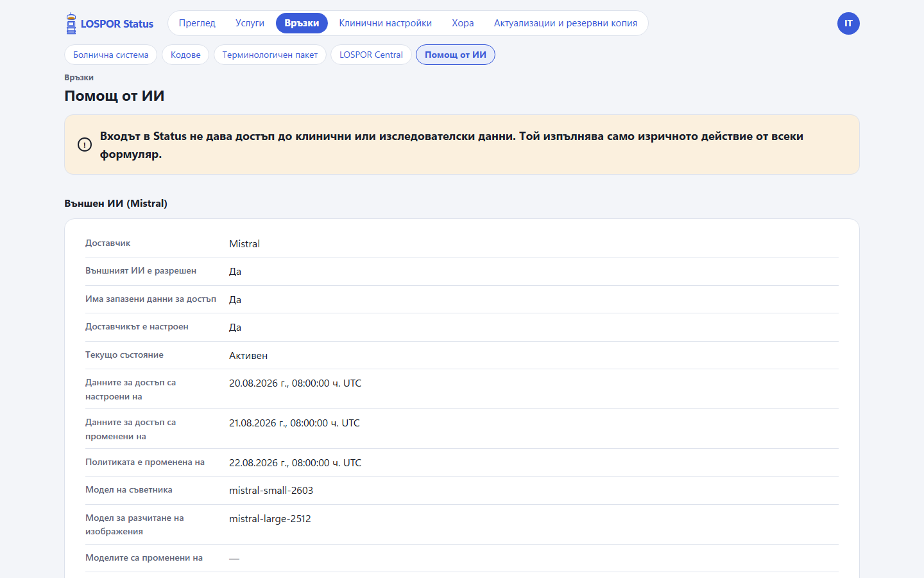Select the Болнична система subtab
This screenshot has height=578, width=924.
click(x=110, y=55)
